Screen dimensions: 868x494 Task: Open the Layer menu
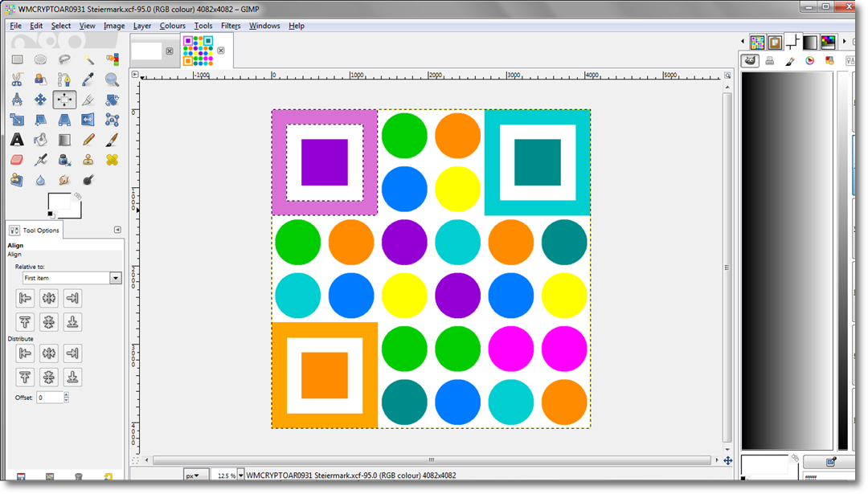tap(142, 26)
